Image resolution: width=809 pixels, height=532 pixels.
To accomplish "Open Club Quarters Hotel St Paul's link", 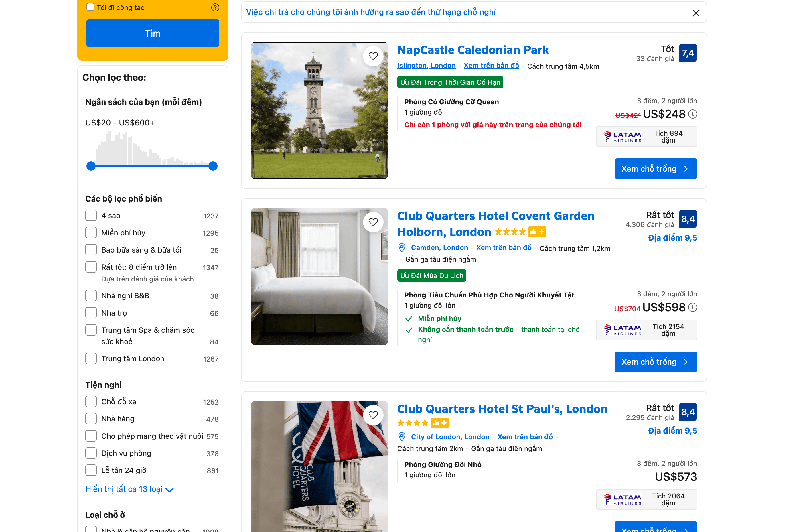I will (502, 409).
